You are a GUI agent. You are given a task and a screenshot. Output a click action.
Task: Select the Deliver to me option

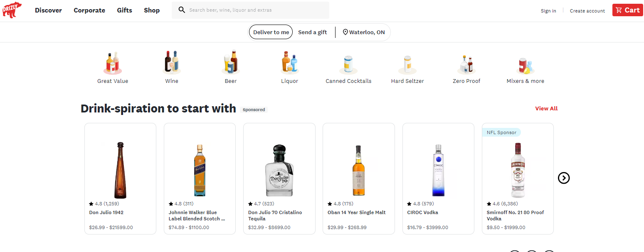[271, 32]
